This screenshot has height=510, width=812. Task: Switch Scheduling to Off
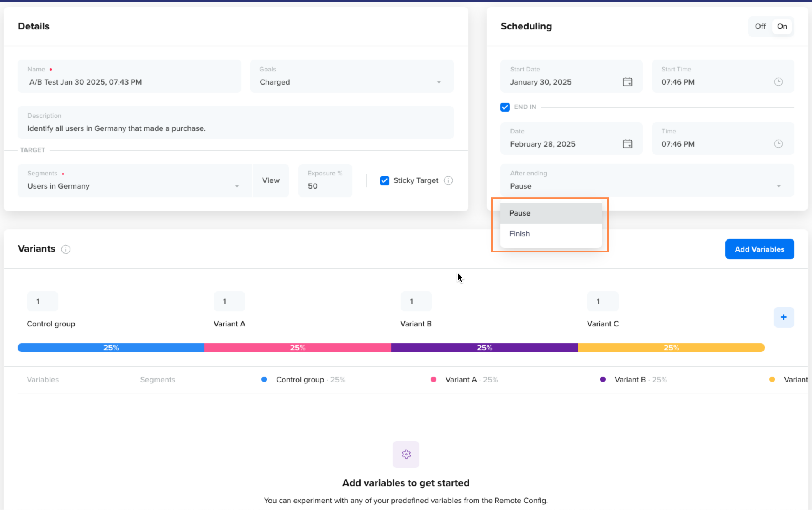[760, 26]
